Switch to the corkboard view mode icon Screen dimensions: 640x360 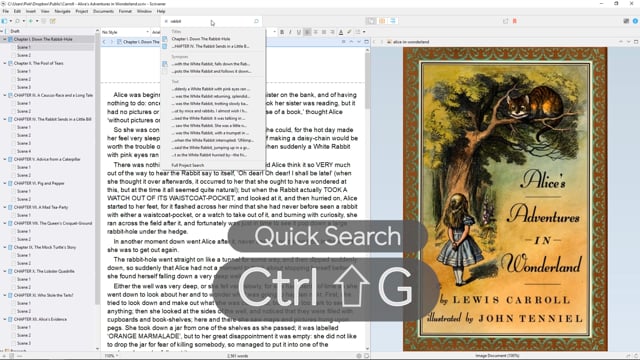tap(382, 21)
